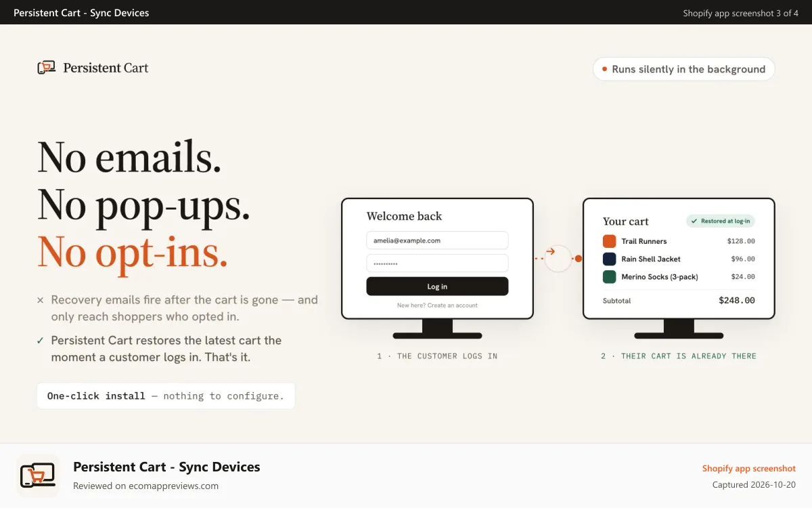Click the Runs silently in the background pill
Image resolution: width=812 pixels, height=508 pixels.
point(683,69)
